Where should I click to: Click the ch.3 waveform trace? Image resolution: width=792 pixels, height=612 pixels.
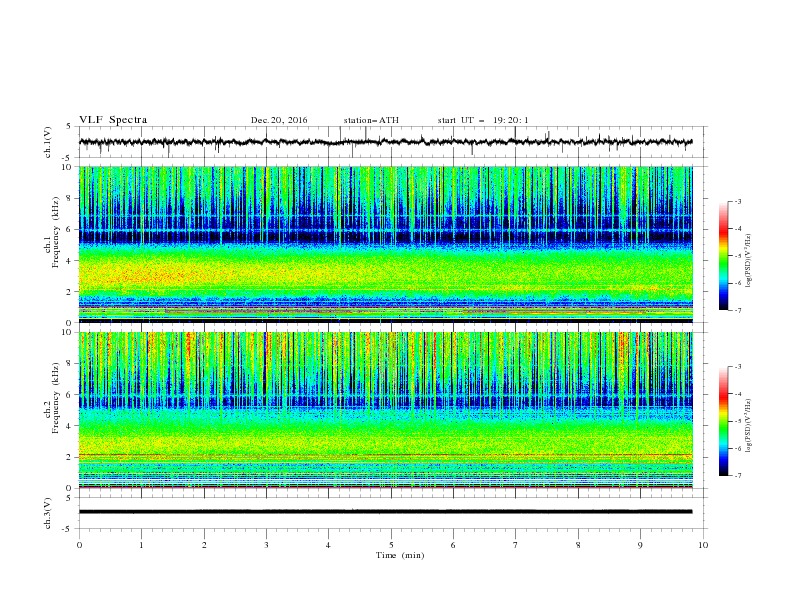pyautogui.click(x=385, y=512)
